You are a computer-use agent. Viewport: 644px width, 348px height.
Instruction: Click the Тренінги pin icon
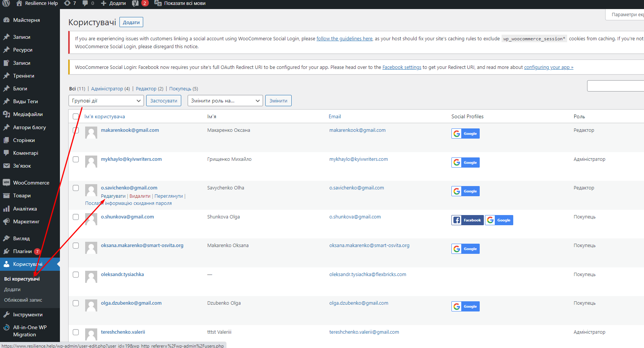tap(6, 76)
